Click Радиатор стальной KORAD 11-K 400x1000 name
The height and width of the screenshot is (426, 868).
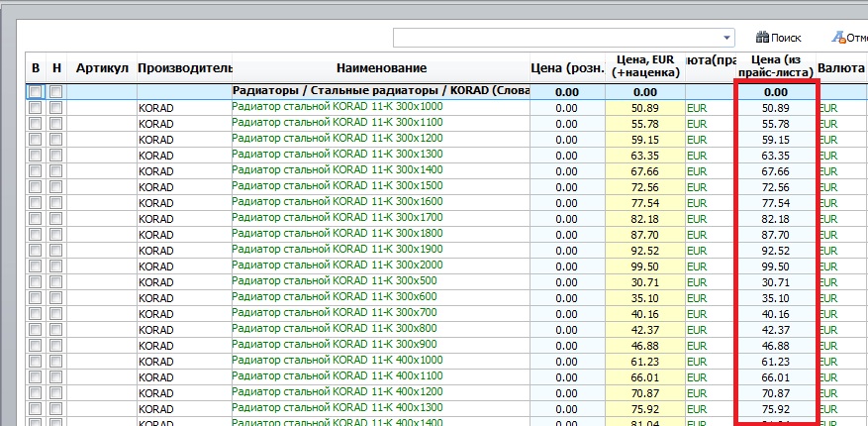pyautogui.click(x=338, y=360)
